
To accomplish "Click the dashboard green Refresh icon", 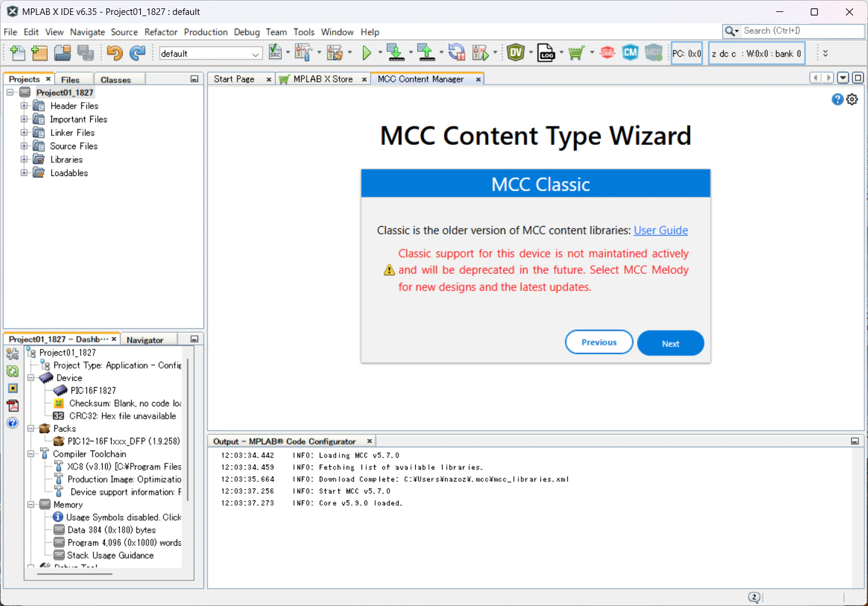I will (x=13, y=371).
